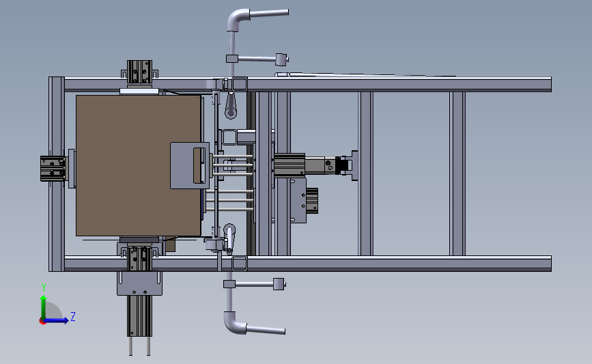The height and width of the screenshot is (364, 592).
Task: Select the mounting plate under the bottom rail
Action: pyautogui.click(x=139, y=283)
